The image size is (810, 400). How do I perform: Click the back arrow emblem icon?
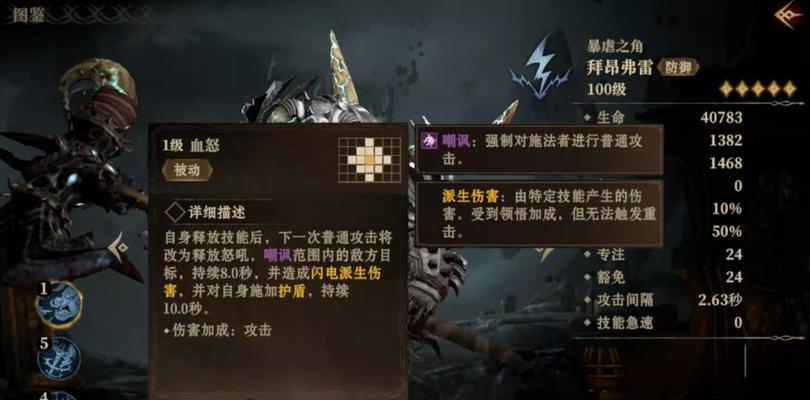pyautogui.click(x=788, y=14)
